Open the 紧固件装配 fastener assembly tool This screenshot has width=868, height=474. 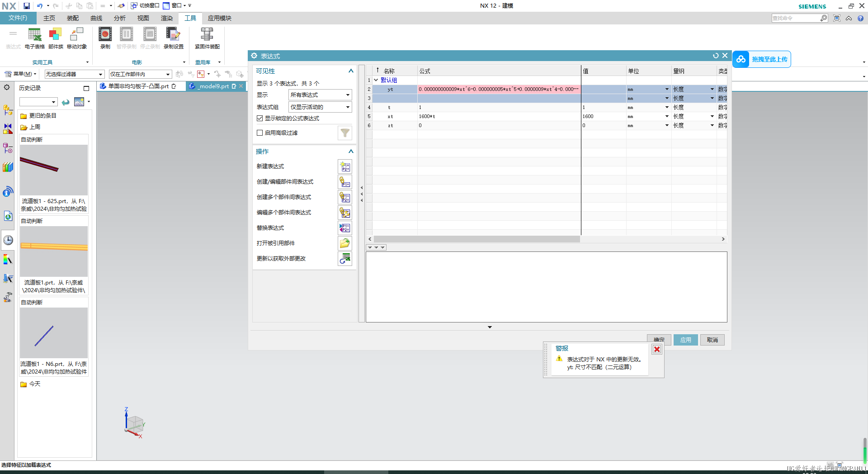[207, 38]
